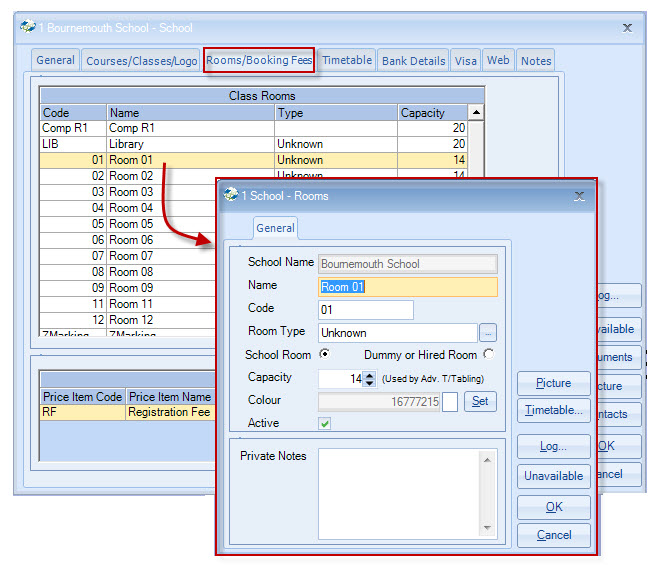Viewport: 656px width, 565px height.
Task: Switch to the Bank Details tab
Action: click(x=413, y=61)
